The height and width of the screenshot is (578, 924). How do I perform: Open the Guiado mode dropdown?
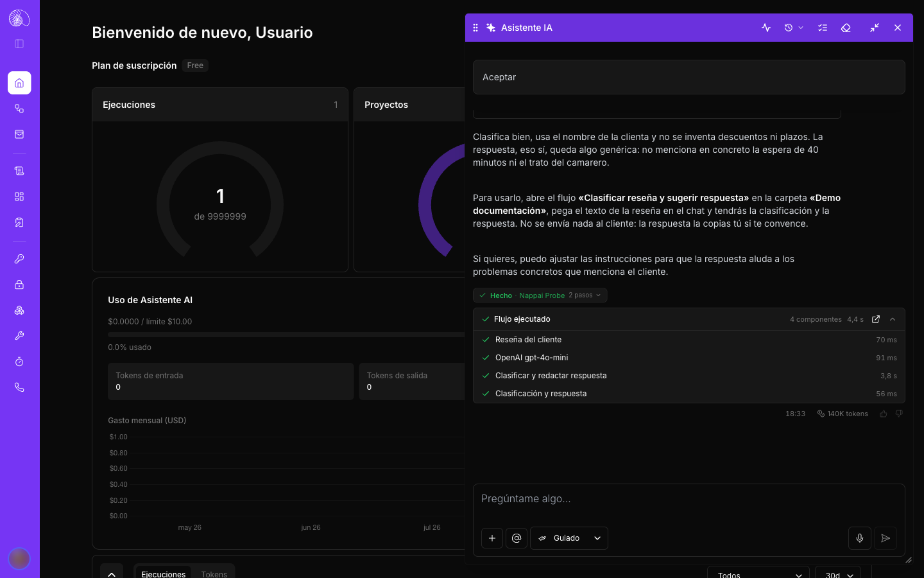[x=569, y=538]
